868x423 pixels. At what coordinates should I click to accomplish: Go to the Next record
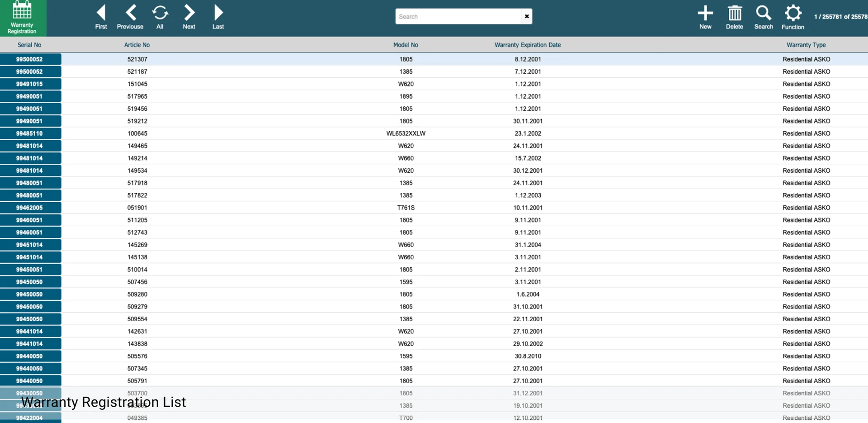pyautogui.click(x=189, y=17)
